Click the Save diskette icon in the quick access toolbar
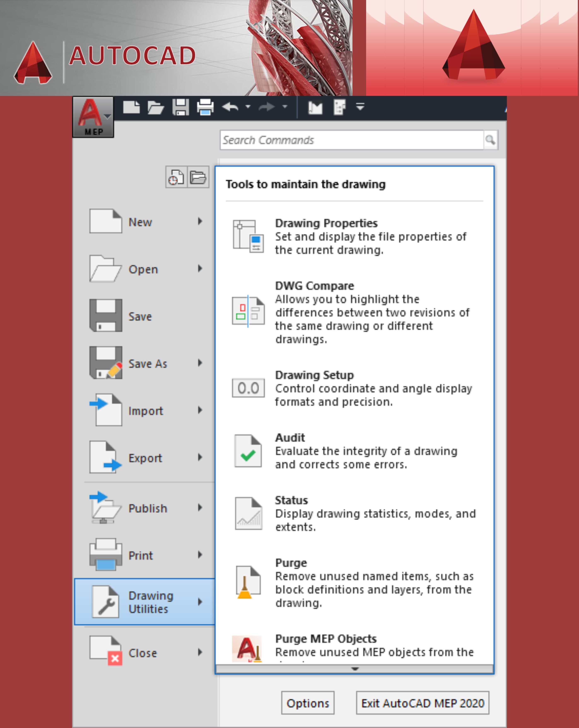 click(181, 107)
